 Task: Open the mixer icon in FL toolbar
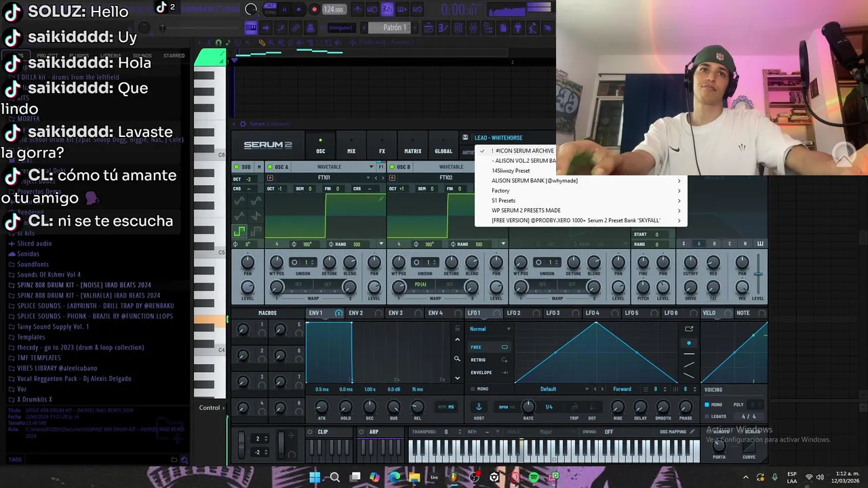(473, 28)
